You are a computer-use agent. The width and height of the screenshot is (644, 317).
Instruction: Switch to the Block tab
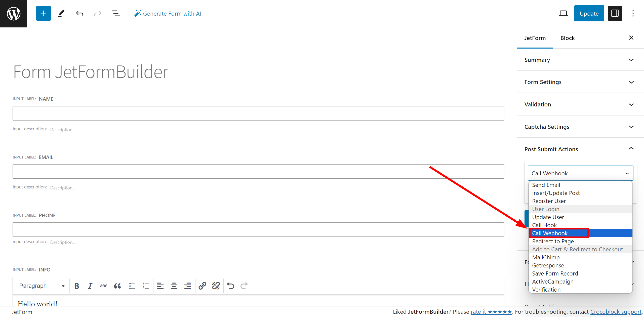(x=567, y=37)
